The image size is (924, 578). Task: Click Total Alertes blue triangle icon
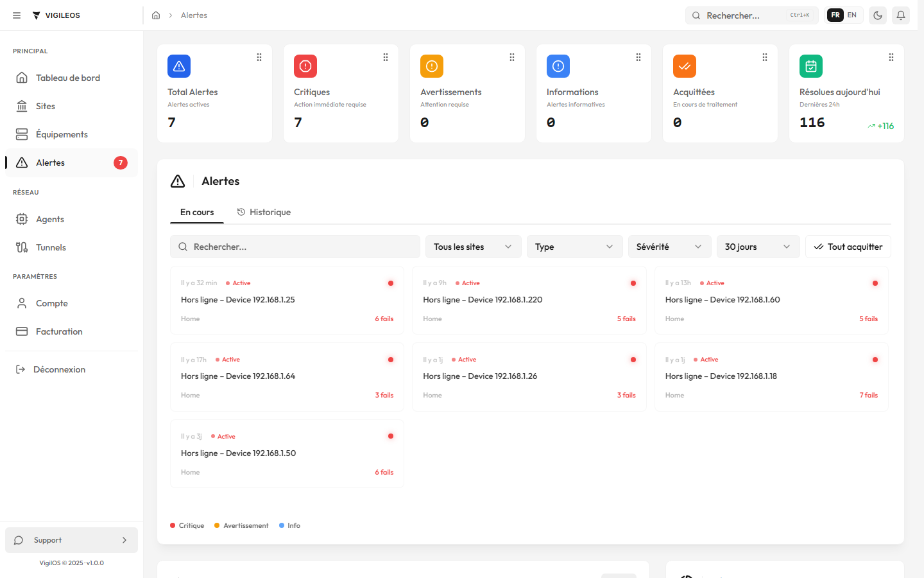click(x=179, y=66)
